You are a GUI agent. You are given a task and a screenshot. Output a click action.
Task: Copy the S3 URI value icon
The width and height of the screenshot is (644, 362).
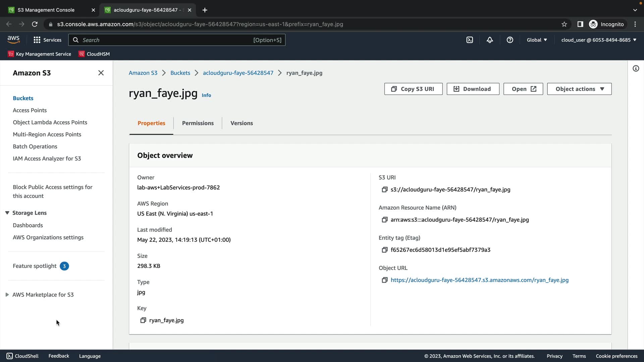click(384, 190)
